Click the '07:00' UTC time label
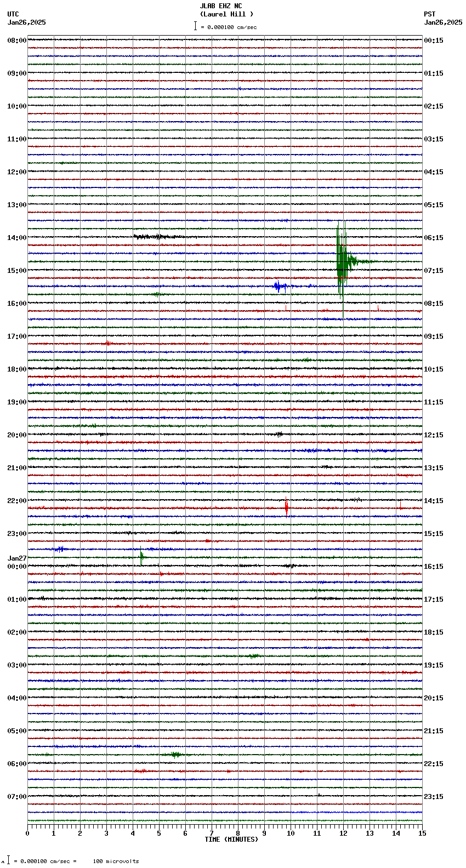Image resolution: width=466 pixels, height=868 pixels. click(17, 797)
